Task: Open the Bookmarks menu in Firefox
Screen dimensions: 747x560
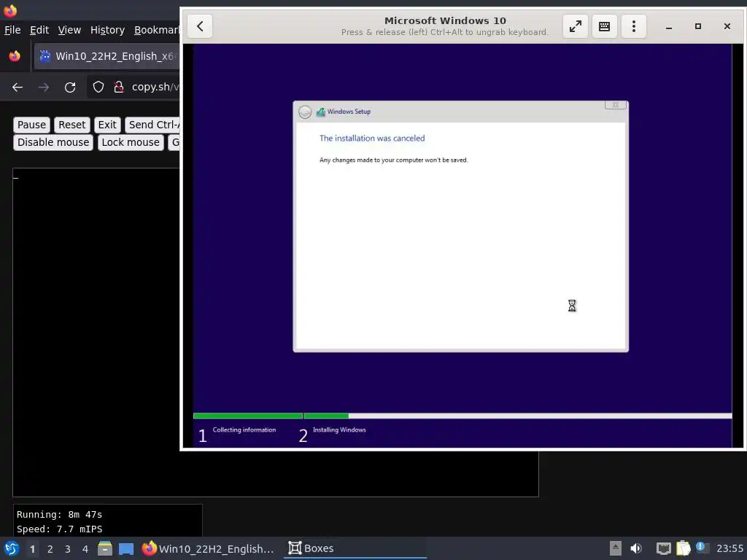Action: [156, 30]
